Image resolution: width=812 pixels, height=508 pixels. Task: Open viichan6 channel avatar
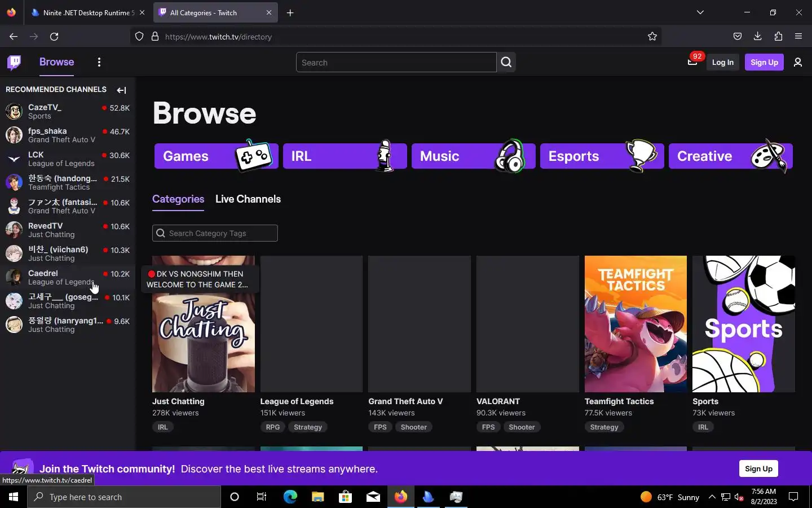tap(14, 253)
